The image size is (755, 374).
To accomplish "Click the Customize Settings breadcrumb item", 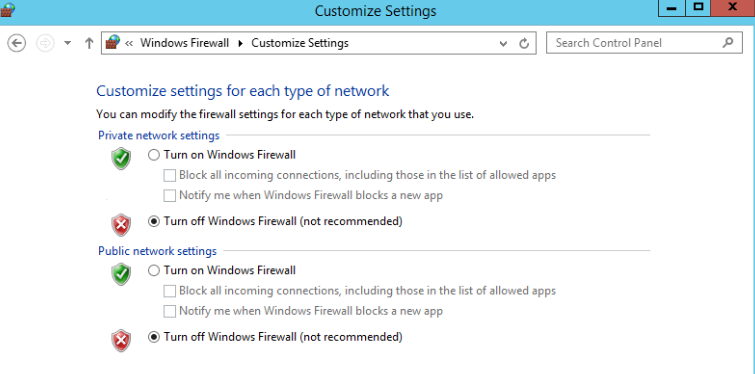I will coord(300,43).
